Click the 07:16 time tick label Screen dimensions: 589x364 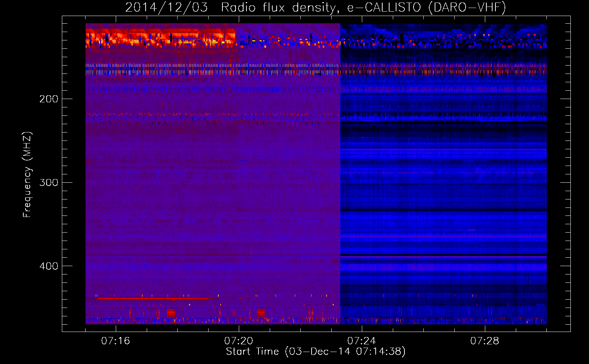[x=115, y=341]
